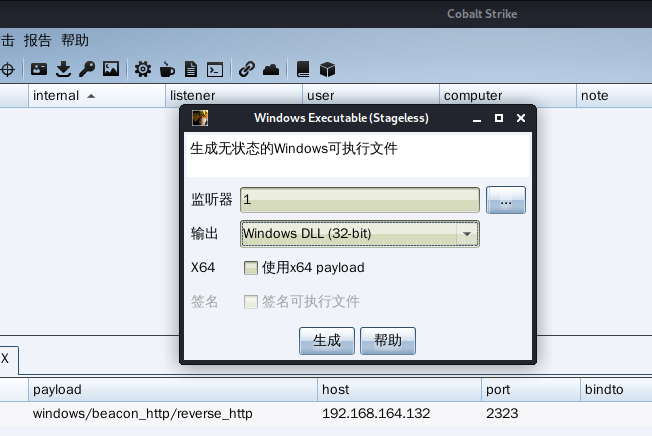Sort by the user column header
The width and height of the screenshot is (652, 436).
click(371, 96)
